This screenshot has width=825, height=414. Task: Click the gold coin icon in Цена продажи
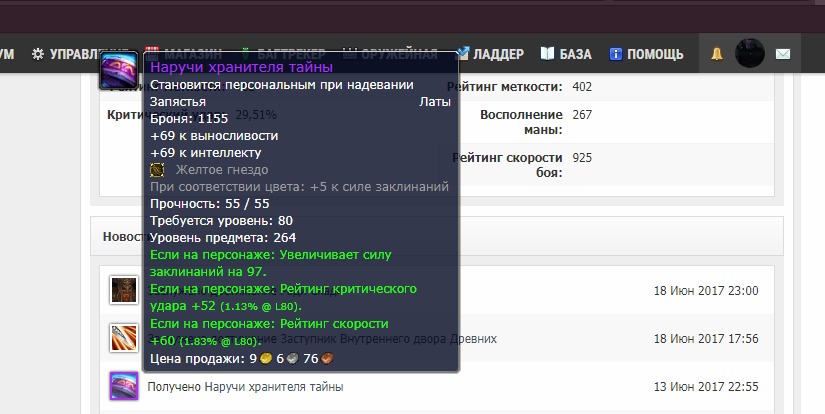[x=266, y=358]
